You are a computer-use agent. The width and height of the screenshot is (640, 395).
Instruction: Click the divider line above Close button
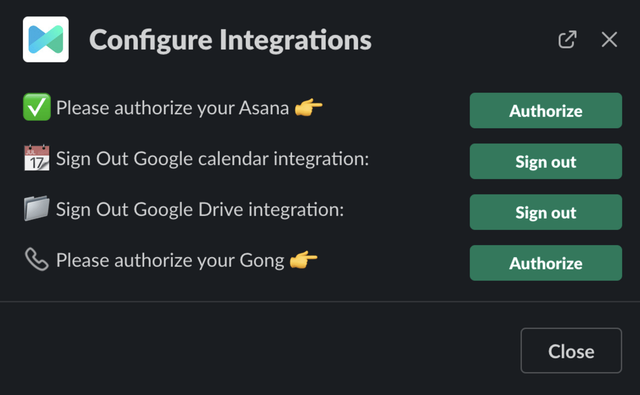pyautogui.click(x=320, y=302)
